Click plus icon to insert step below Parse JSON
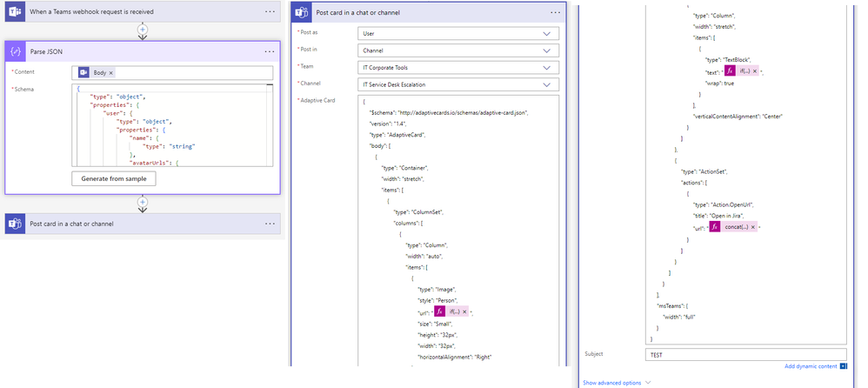The image size is (868, 388). [x=143, y=202]
